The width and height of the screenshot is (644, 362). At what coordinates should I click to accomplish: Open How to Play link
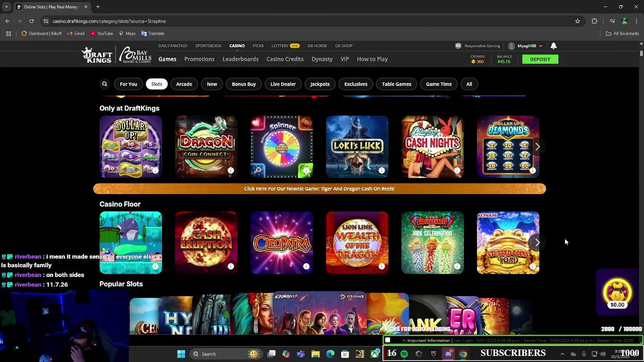[372, 59]
